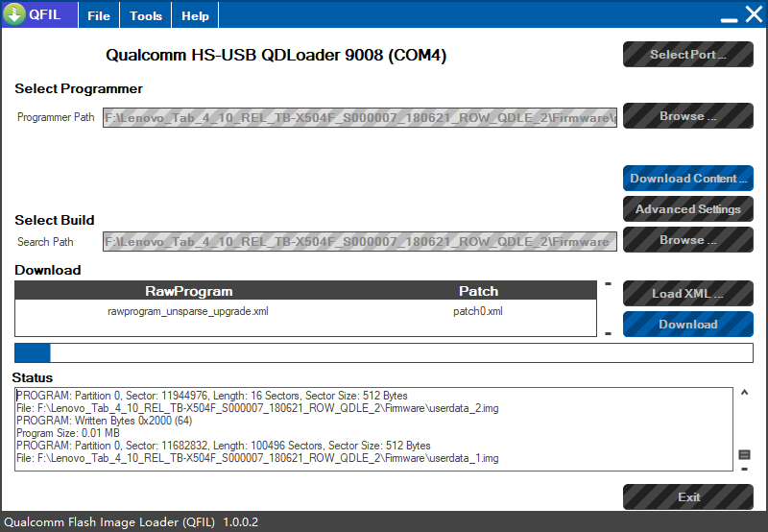
Task: Open the Tools menu
Action: [x=146, y=15]
